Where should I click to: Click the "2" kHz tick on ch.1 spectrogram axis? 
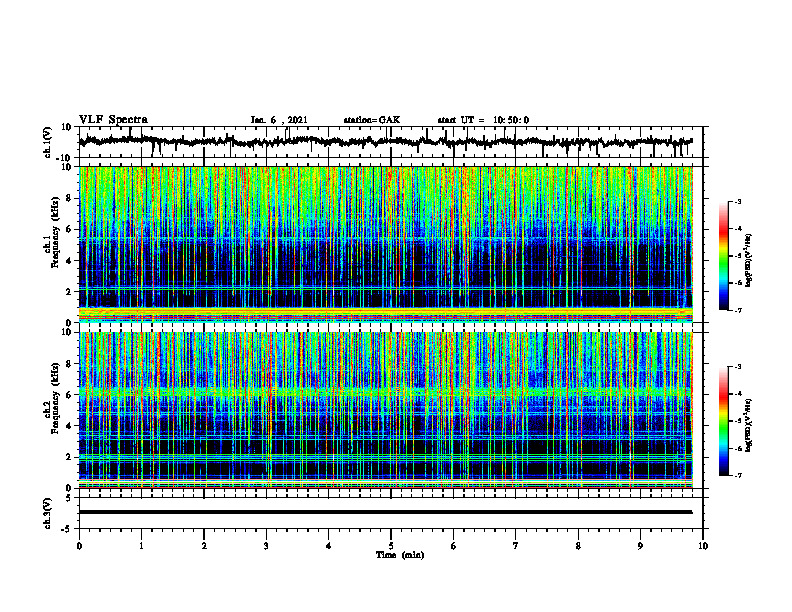pyautogui.click(x=70, y=292)
